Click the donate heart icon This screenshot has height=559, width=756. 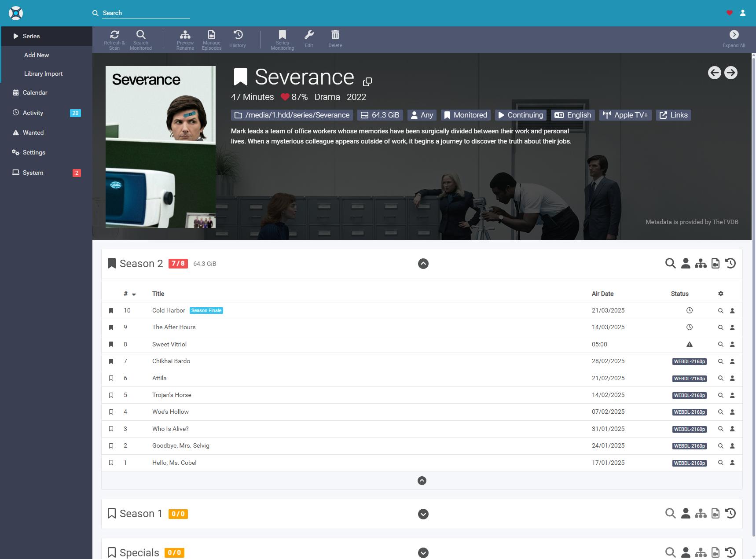click(x=730, y=13)
